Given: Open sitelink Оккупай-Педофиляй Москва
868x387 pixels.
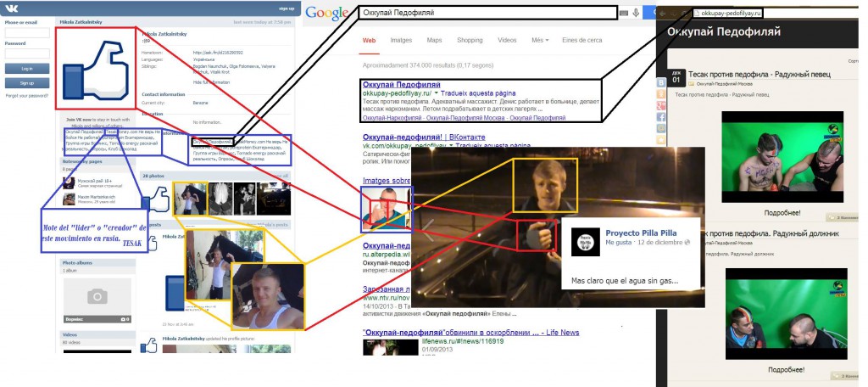Looking at the screenshot, I should tap(467, 118).
